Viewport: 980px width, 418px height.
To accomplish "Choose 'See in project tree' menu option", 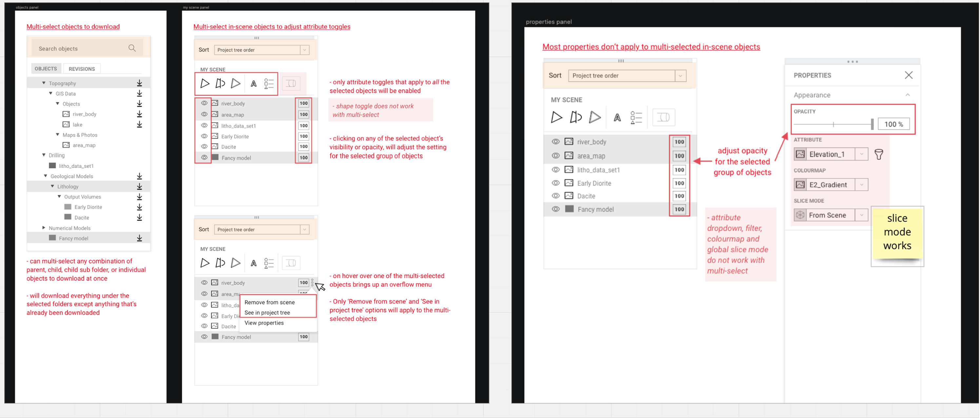I will coord(267,313).
